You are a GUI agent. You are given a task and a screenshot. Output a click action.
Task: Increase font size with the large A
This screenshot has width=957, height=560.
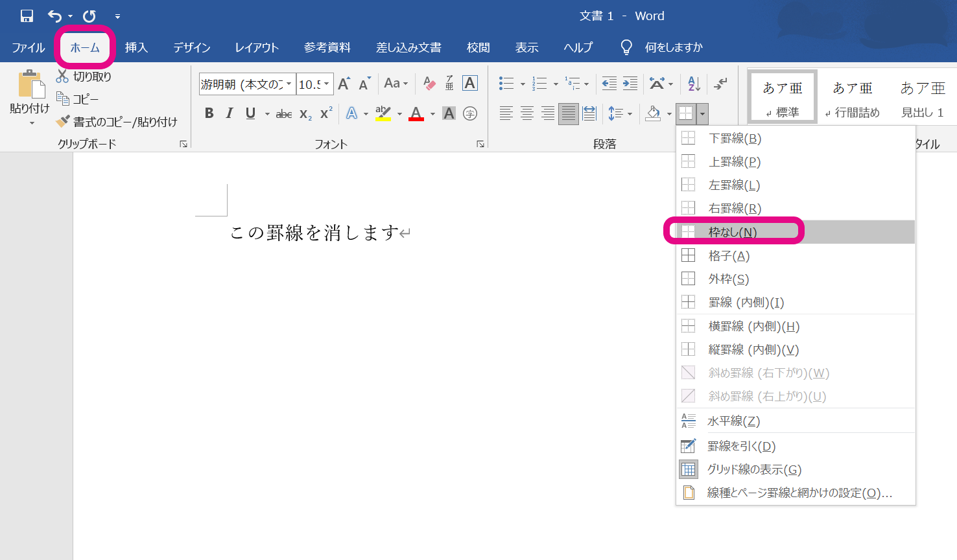[344, 84]
